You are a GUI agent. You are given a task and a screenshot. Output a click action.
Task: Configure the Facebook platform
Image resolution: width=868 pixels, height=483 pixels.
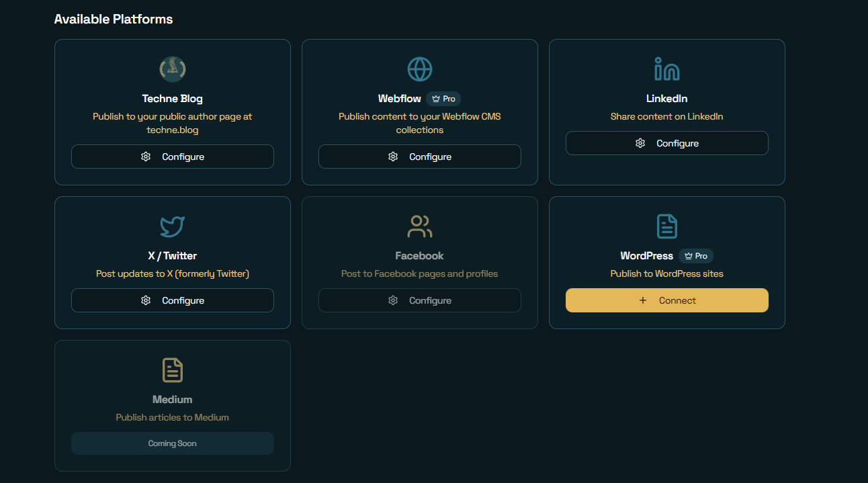[x=420, y=300]
